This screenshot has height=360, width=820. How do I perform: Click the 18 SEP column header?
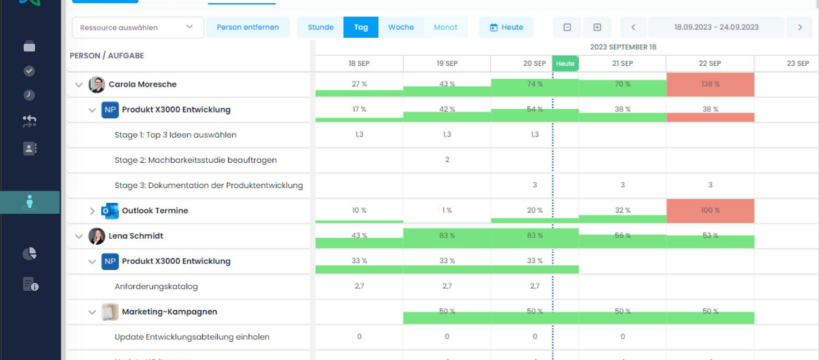pos(359,63)
